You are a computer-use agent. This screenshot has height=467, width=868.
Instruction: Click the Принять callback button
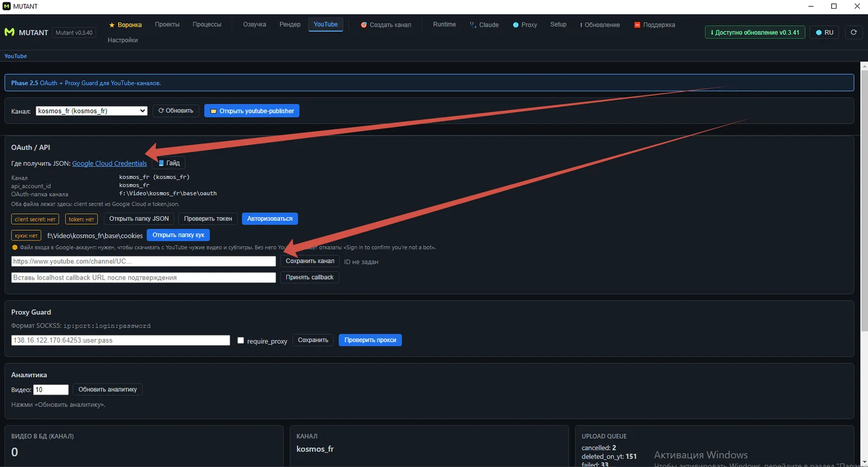[310, 277]
